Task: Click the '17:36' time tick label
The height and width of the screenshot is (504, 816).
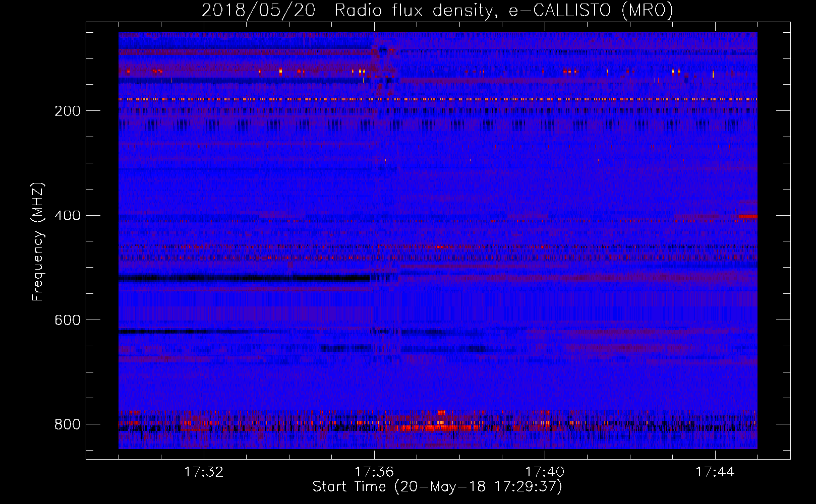Action: [x=374, y=472]
